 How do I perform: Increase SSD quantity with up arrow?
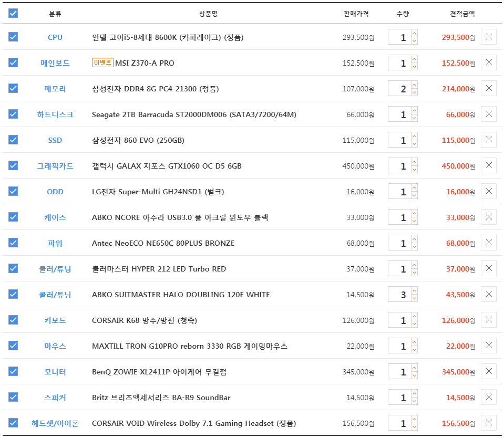pos(414,136)
